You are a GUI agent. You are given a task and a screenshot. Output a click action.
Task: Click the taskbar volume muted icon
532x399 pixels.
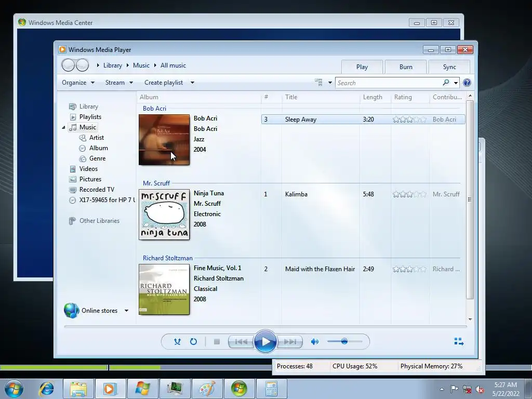tap(480, 389)
